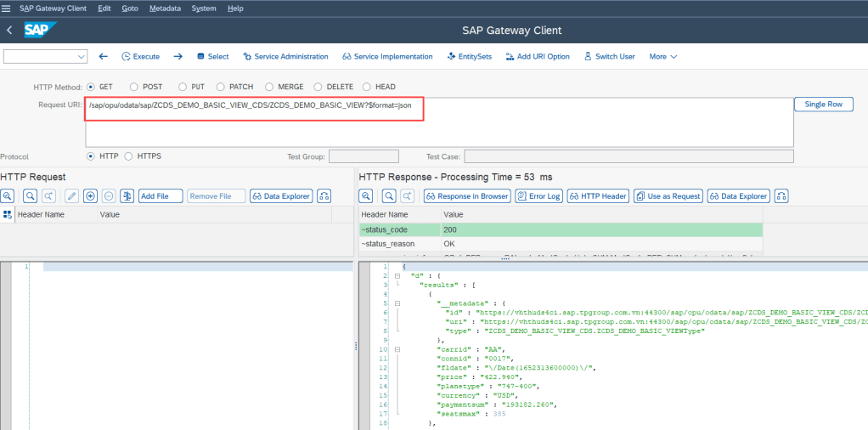Click the Single Row button

click(x=823, y=104)
